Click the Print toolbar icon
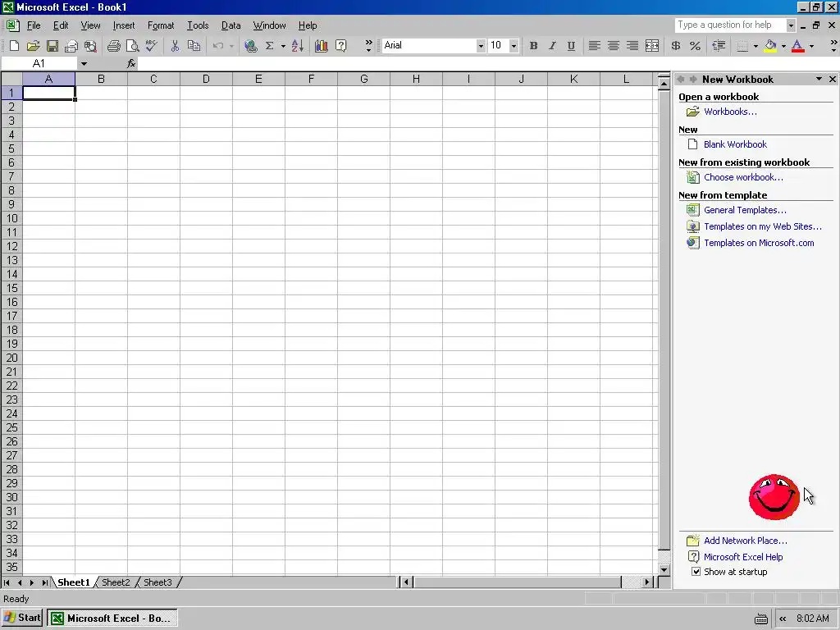This screenshot has width=840, height=630. tap(113, 46)
